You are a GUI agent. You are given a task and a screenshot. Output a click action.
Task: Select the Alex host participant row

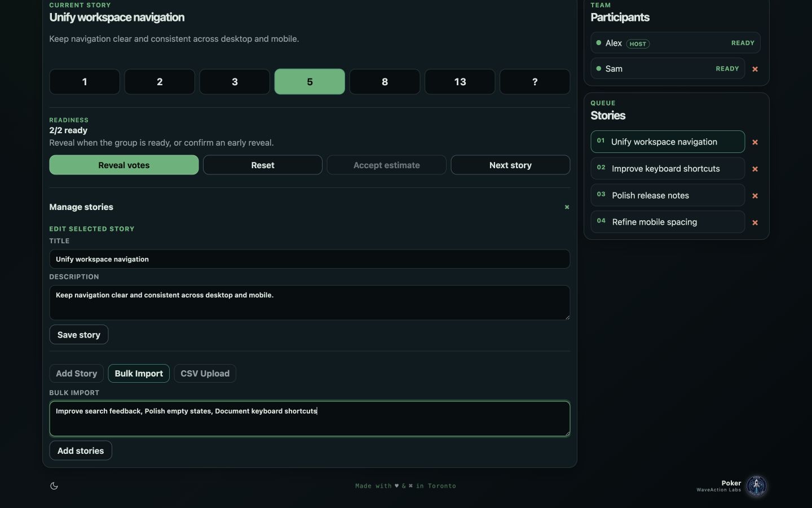pyautogui.click(x=676, y=43)
